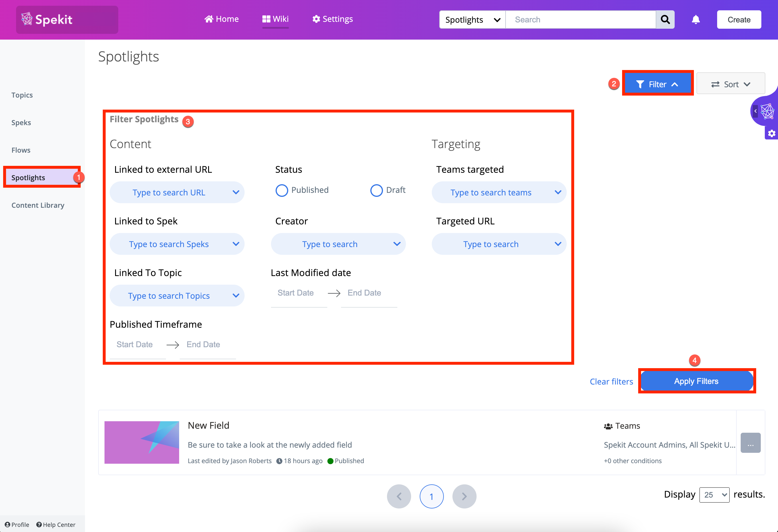This screenshot has height=532, width=778.
Task: Go to next results page
Action: [x=464, y=496]
